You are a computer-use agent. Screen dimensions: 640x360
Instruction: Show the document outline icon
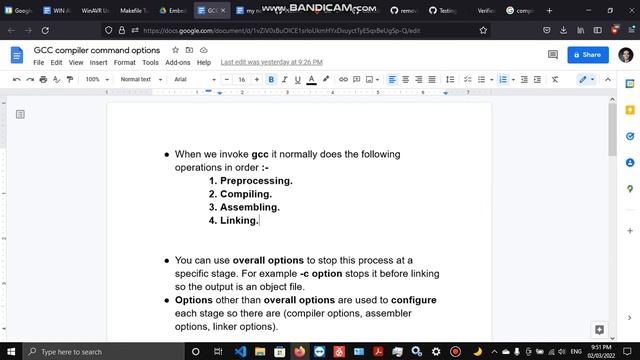pos(20,114)
